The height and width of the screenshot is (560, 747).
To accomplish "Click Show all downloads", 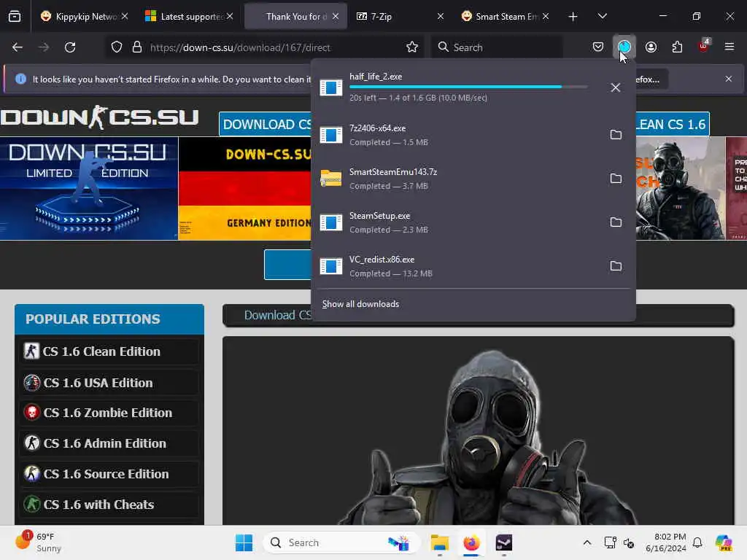I will coord(360,304).
